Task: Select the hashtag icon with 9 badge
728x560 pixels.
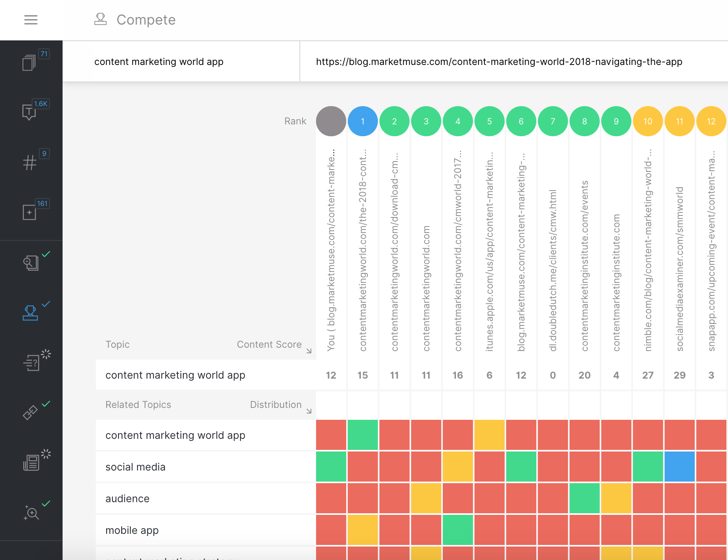Action: point(30,162)
